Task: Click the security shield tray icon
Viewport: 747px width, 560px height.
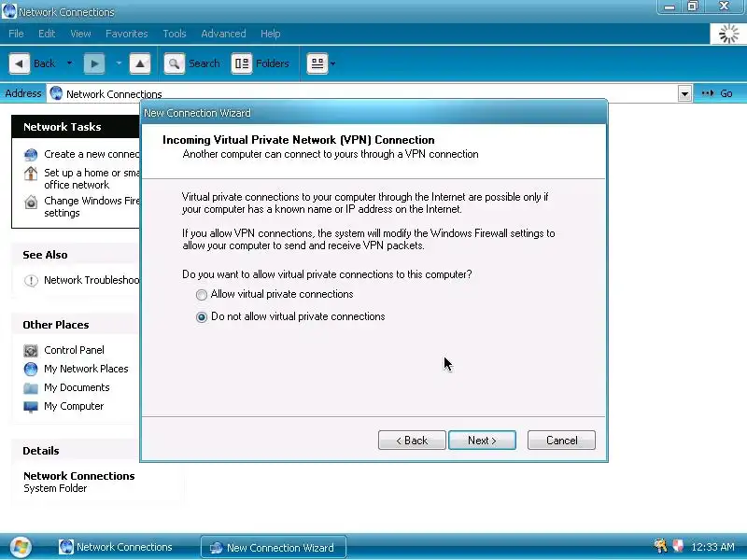Action: click(x=678, y=546)
